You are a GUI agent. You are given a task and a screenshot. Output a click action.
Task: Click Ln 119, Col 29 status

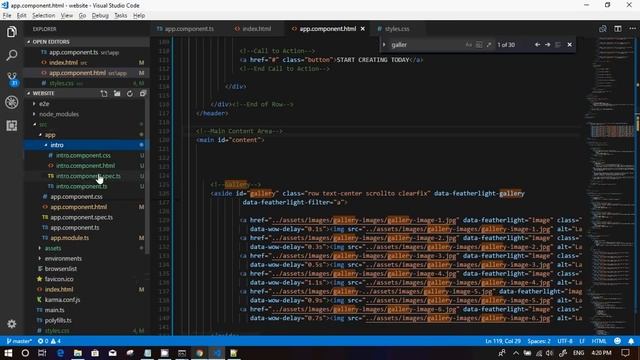(x=503, y=341)
